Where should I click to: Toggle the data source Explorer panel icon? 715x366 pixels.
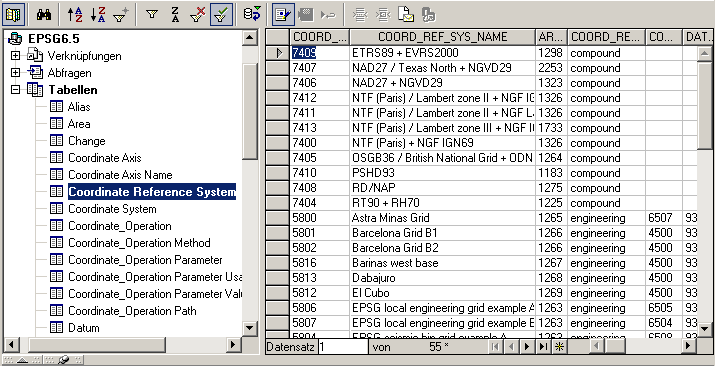click(13, 14)
